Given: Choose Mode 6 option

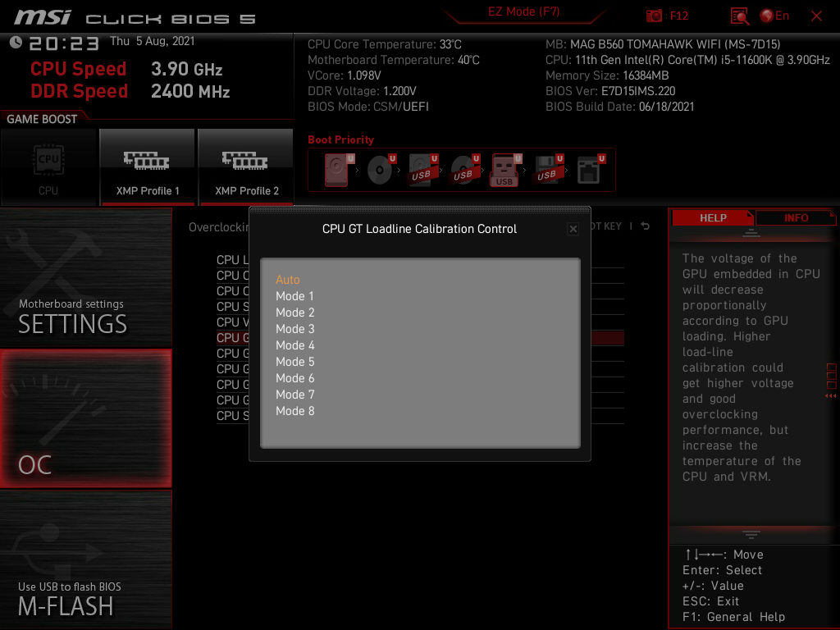Looking at the screenshot, I should click(x=294, y=378).
